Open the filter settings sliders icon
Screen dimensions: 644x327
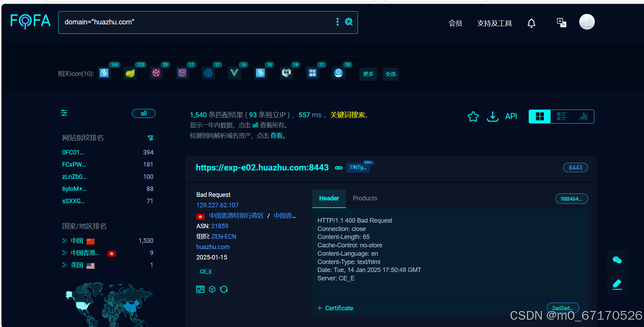pos(64,113)
